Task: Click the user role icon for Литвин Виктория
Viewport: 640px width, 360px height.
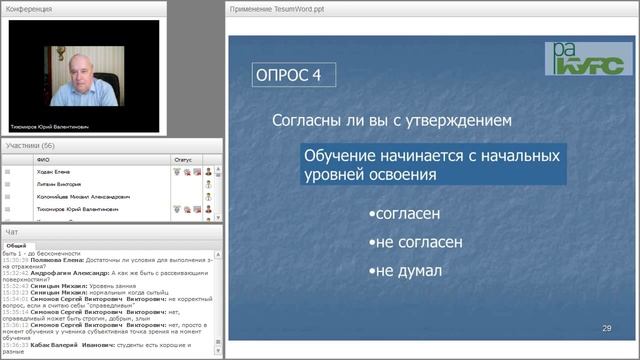Action: point(209,184)
